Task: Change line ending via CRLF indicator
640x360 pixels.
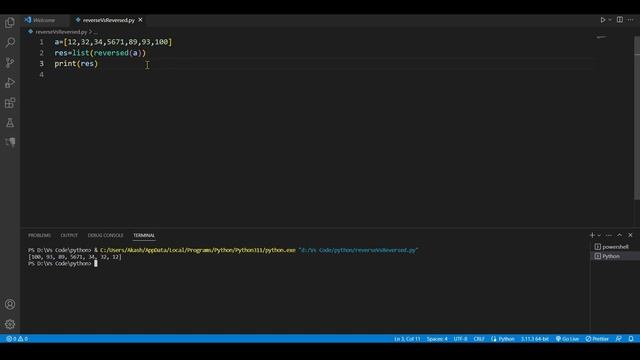Action: pyautogui.click(x=479, y=339)
